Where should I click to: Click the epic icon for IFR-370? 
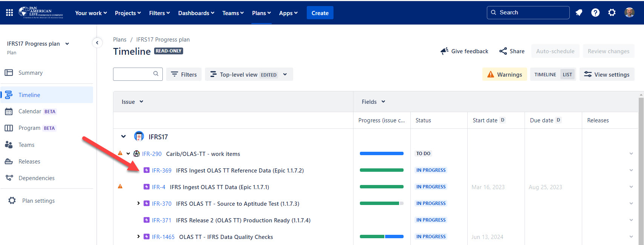(x=147, y=203)
